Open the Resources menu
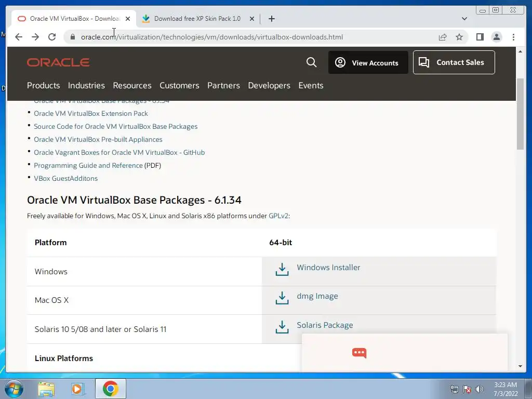The width and height of the screenshot is (532, 399). click(132, 86)
